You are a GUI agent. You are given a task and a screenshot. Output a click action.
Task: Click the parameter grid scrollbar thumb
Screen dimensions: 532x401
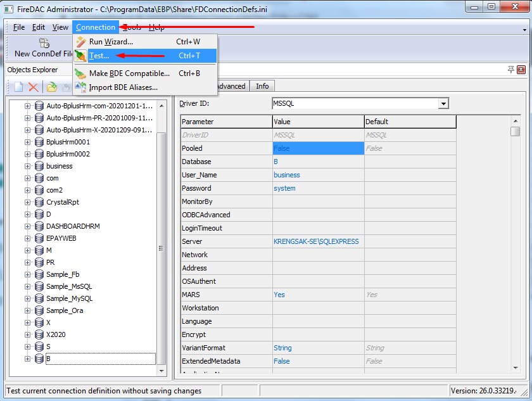click(516, 131)
